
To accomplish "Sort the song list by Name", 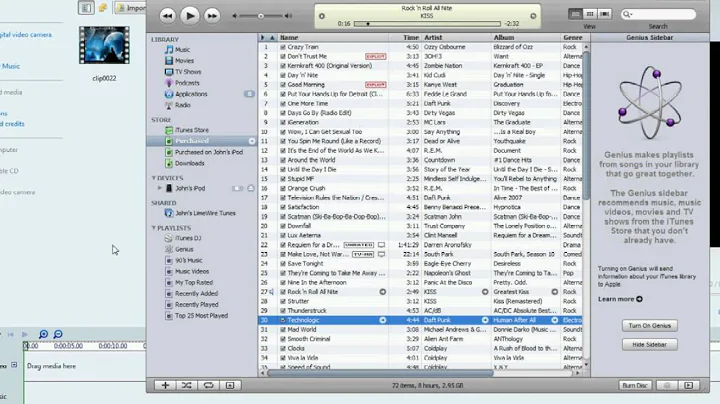I will click(334, 38).
